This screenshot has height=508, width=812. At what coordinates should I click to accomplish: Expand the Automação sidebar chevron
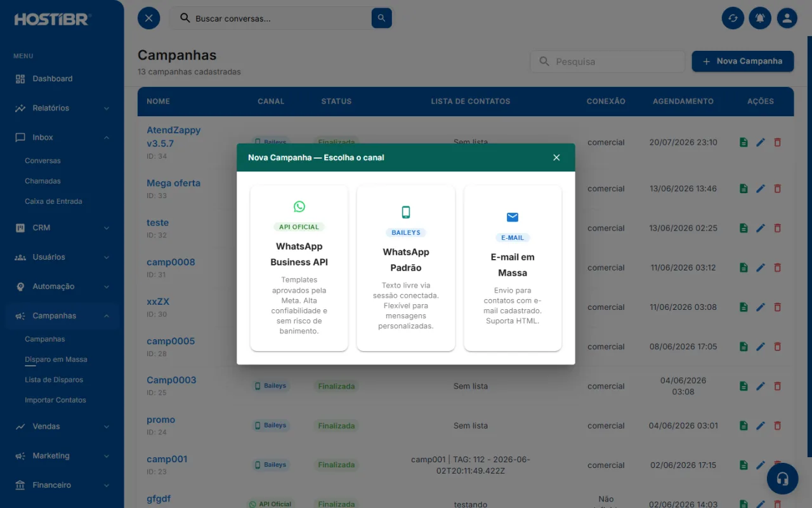[x=107, y=286]
